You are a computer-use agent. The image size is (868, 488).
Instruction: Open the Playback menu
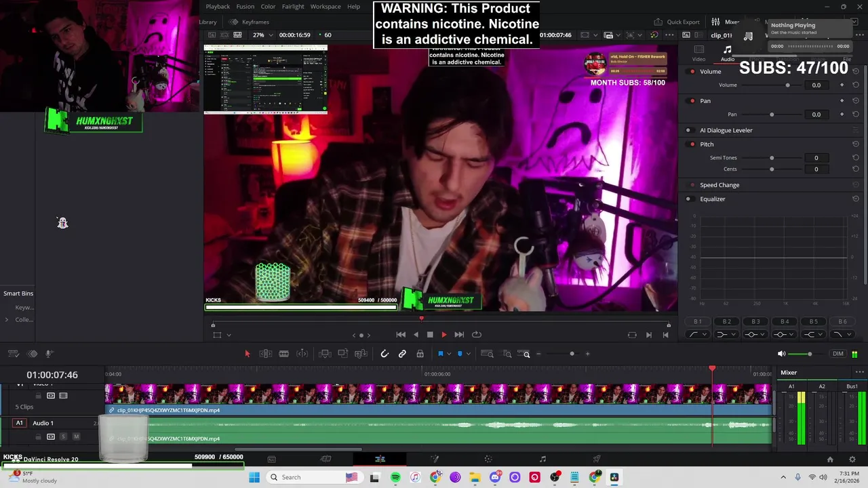click(218, 6)
